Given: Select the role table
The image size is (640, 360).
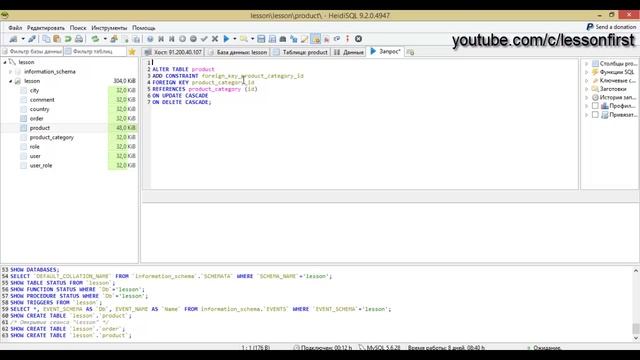Looking at the screenshot, I should click(x=34, y=147).
